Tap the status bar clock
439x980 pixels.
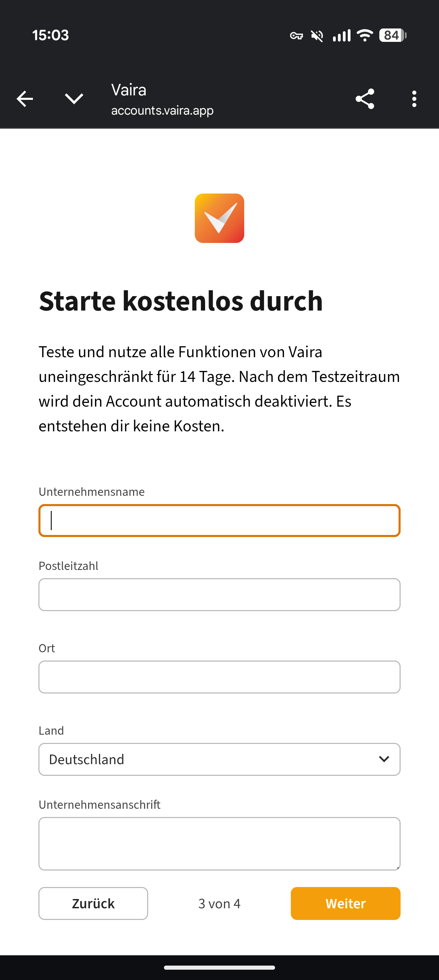50,35
